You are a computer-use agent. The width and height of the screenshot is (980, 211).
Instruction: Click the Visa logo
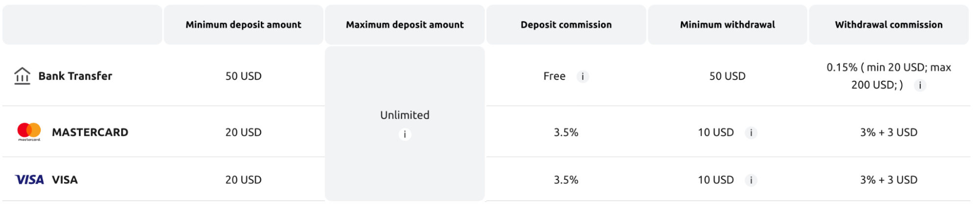pyautogui.click(x=29, y=180)
